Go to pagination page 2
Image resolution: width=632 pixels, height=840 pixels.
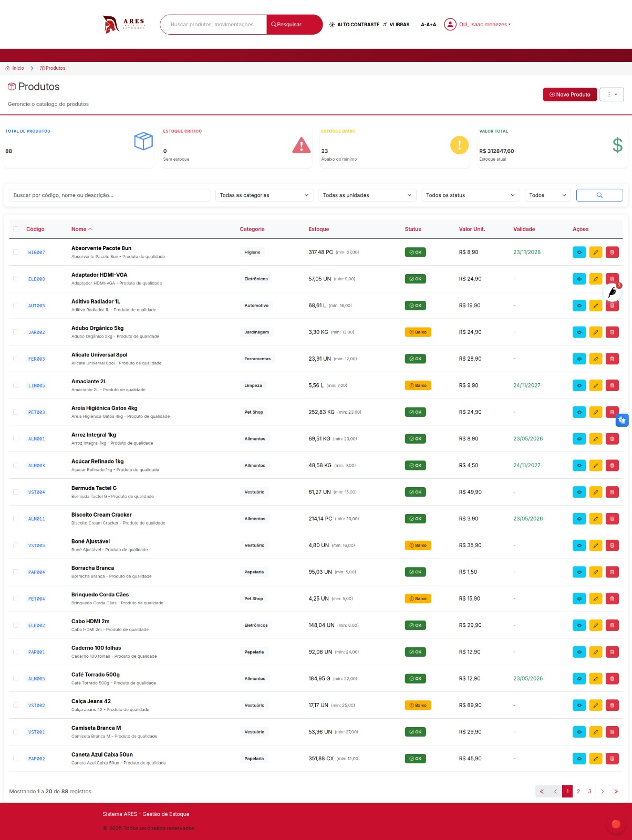point(578,791)
